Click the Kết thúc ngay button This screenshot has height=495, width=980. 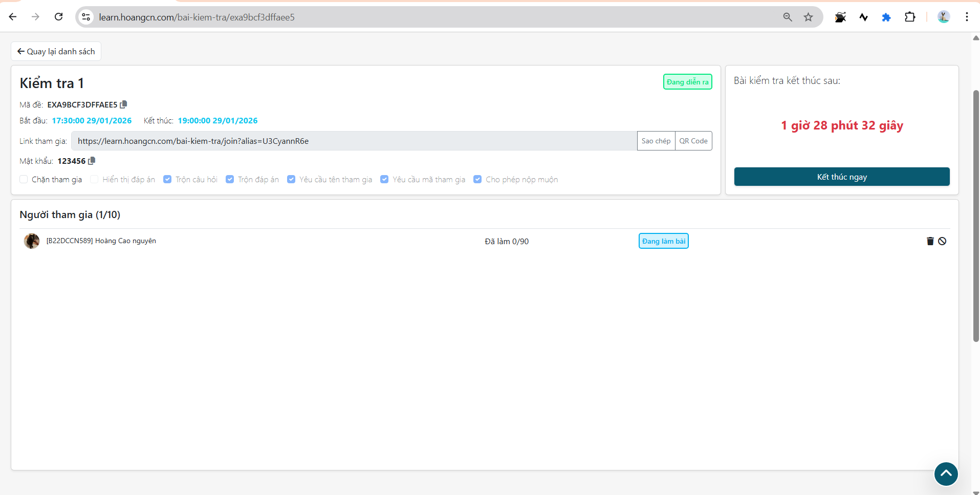coord(841,177)
